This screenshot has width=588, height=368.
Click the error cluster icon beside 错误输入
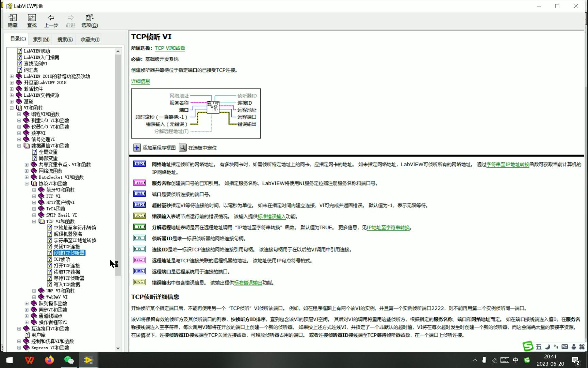click(139, 216)
